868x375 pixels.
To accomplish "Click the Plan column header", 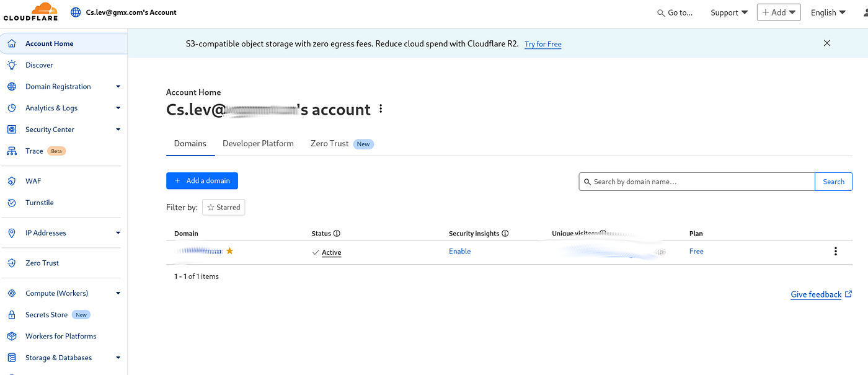I will click(696, 234).
